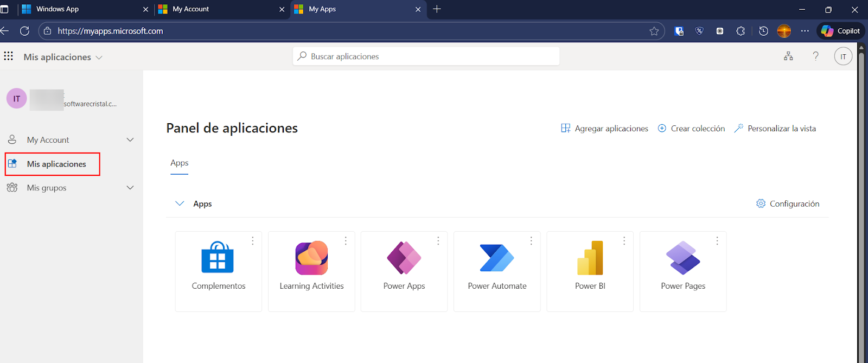The height and width of the screenshot is (363, 868).
Task: View site information lock icon
Action: [x=48, y=31]
